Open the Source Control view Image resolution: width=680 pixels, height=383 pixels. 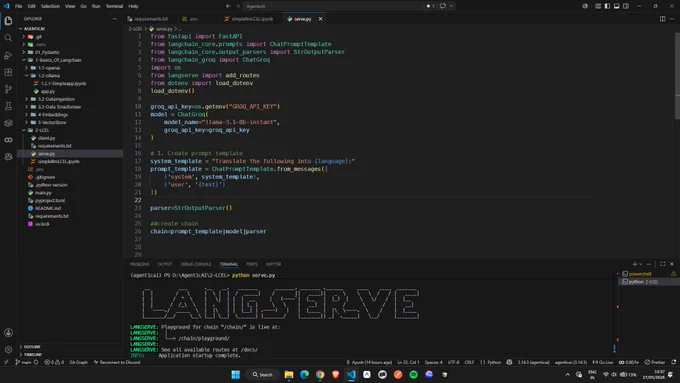8,89
